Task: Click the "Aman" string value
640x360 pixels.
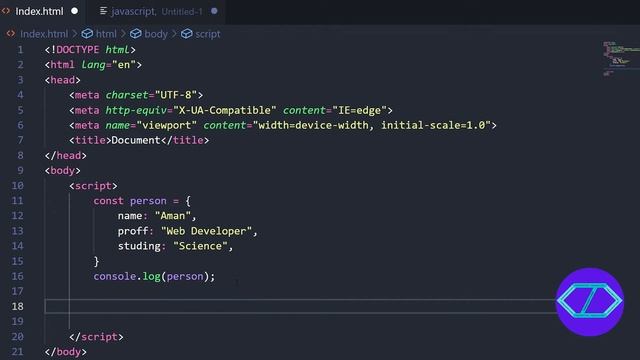Action: point(172,216)
